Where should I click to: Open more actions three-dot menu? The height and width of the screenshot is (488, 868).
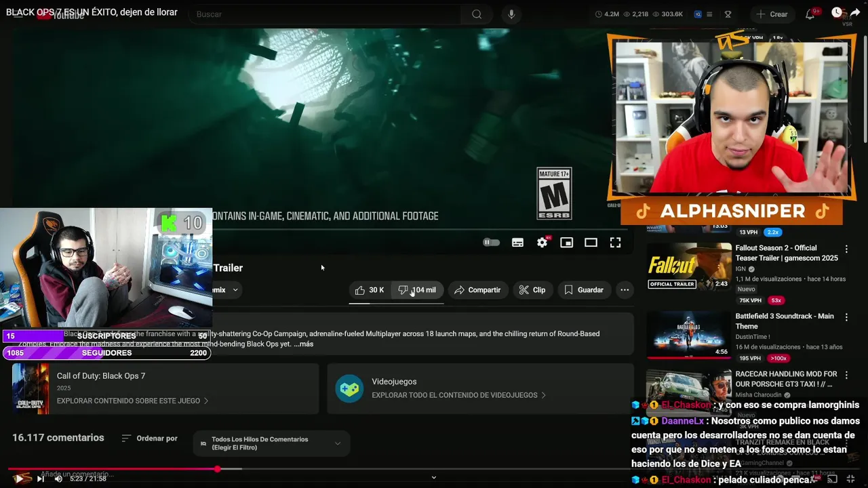(x=625, y=290)
